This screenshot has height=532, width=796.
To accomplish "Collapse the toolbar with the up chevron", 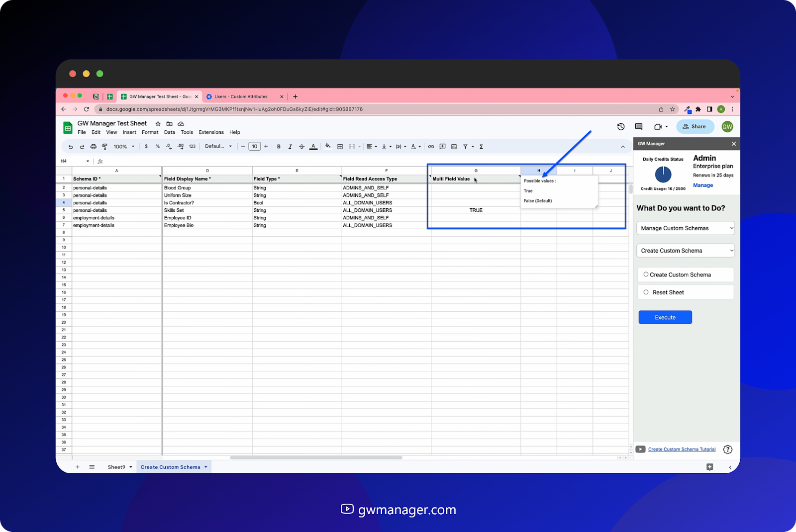I will pos(623,147).
